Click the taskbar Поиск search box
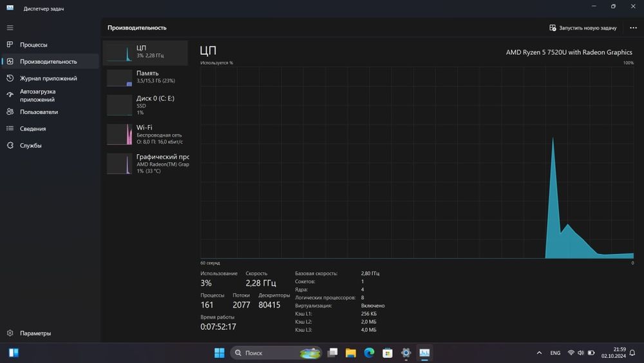The image size is (644, 363). click(x=276, y=353)
